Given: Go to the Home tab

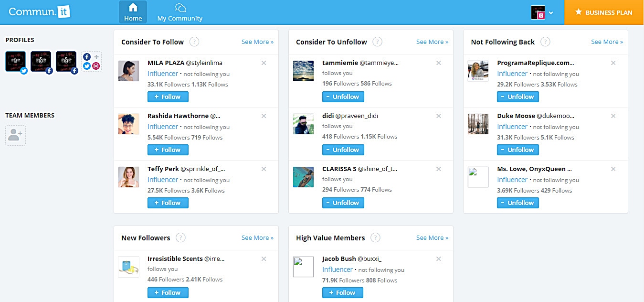Looking at the screenshot, I should [x=133, y=12].
